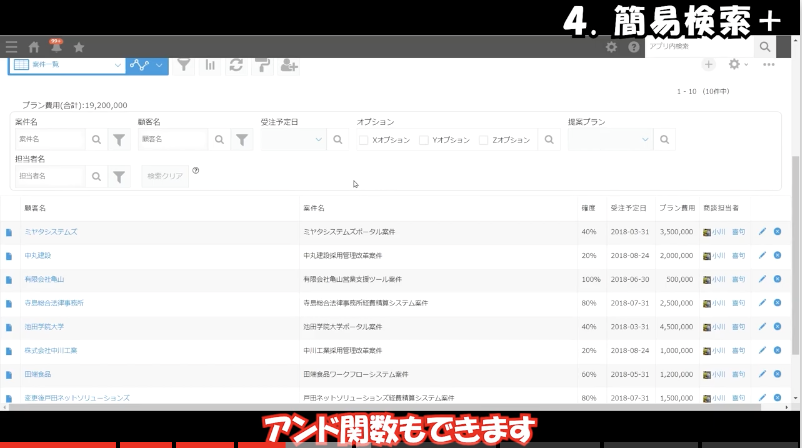Open the bar chart aggregation icon
Image resolution: width=802 pixels, height=448 pixels.
click(x=211, y=65)
